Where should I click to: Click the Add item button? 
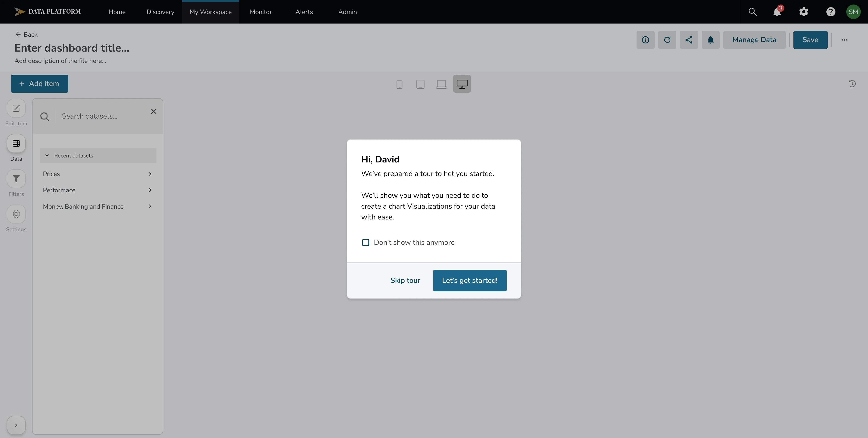[39, 84]
